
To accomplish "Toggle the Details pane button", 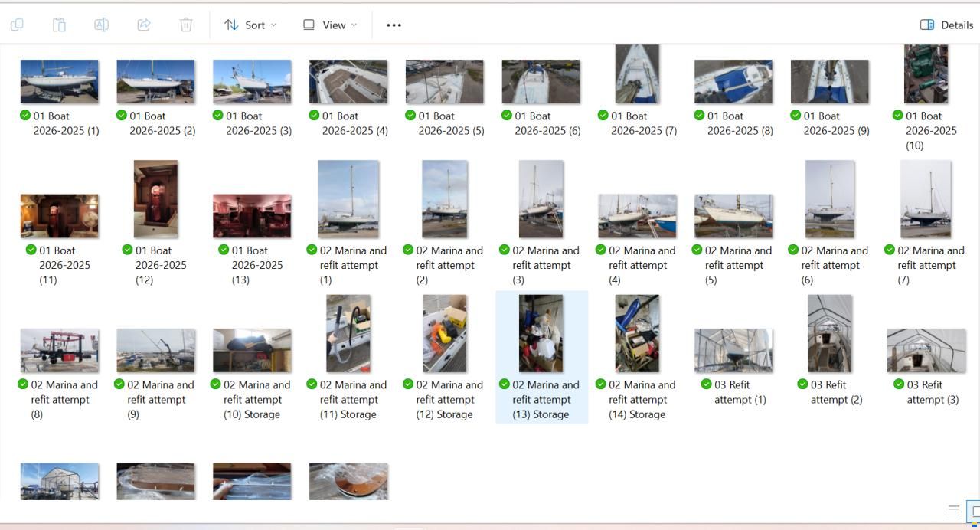I will point(946,25).
